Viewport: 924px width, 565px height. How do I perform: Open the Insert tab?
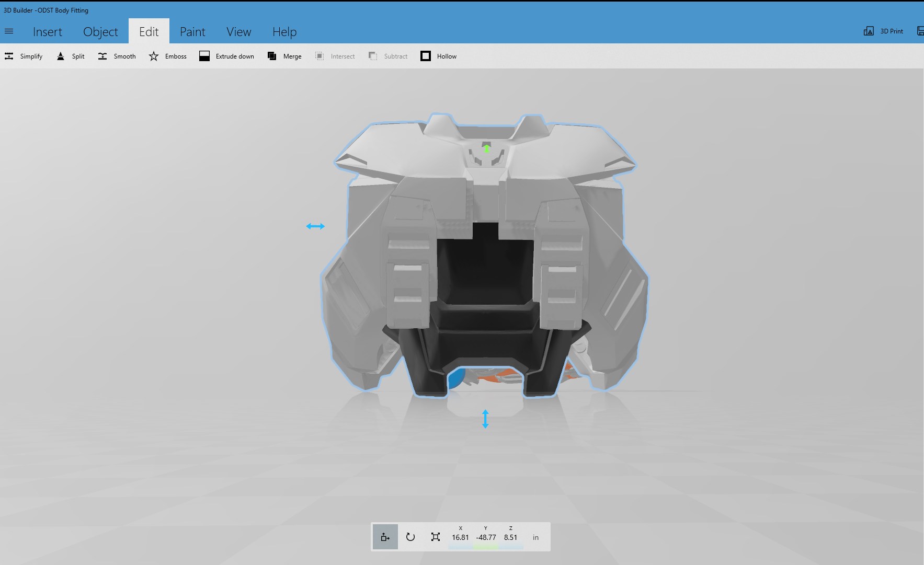pyautogui.click(x=48, y=32)
